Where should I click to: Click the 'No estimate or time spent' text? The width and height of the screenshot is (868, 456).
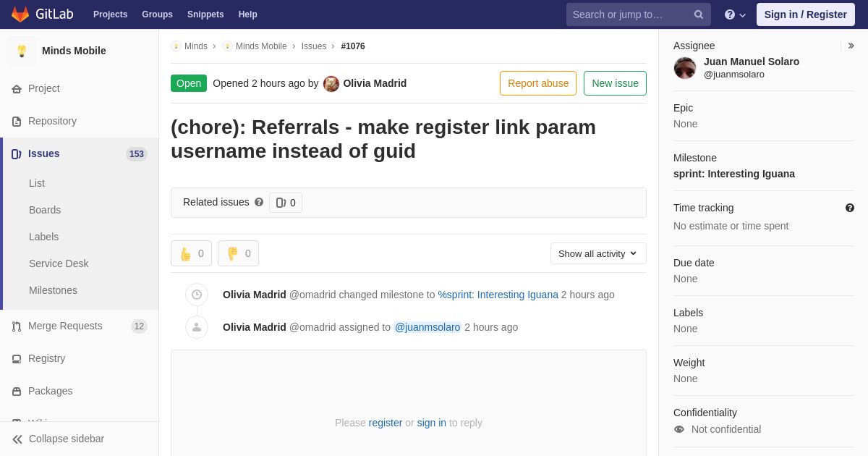click(731, 226)
